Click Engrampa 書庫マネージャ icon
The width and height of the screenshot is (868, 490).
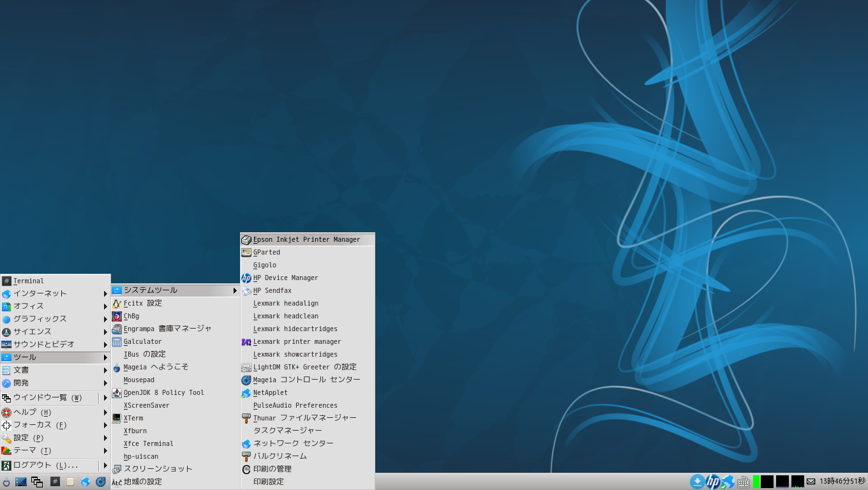click(x=117, y=329)
